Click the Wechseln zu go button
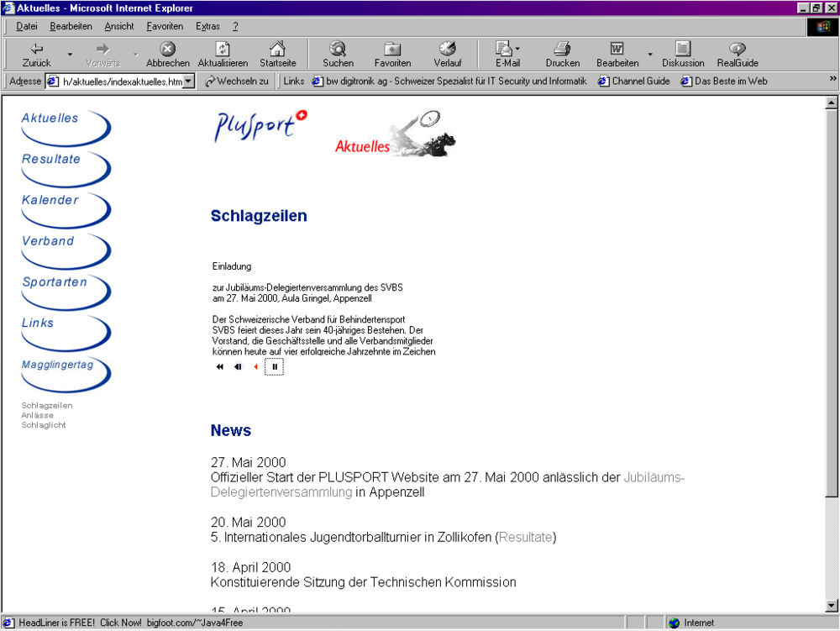The image size is (840, 631). [x=236, y=82]
